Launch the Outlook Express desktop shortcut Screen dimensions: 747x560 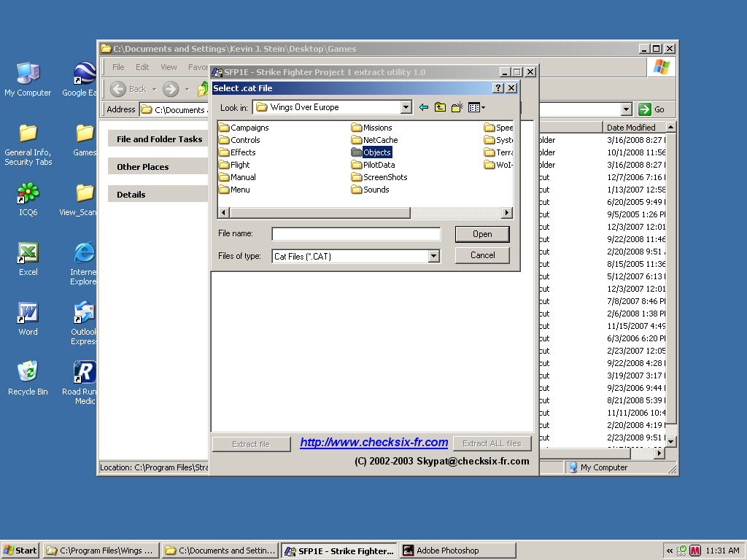[83, 323]
